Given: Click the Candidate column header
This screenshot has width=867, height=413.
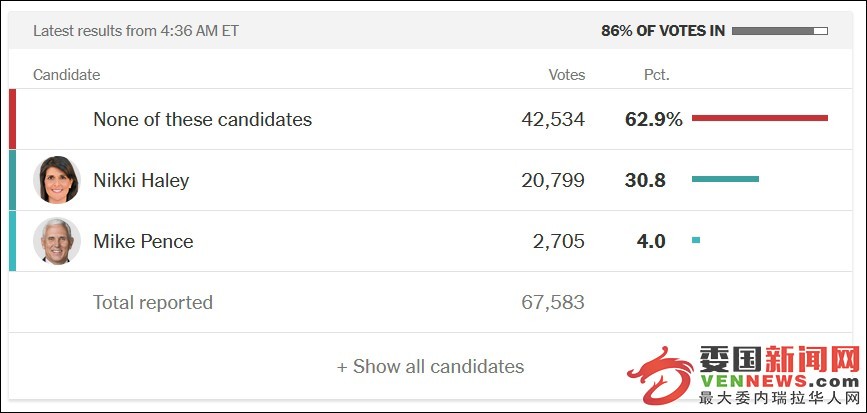Looking at the screenshot, I should point(66,75).
